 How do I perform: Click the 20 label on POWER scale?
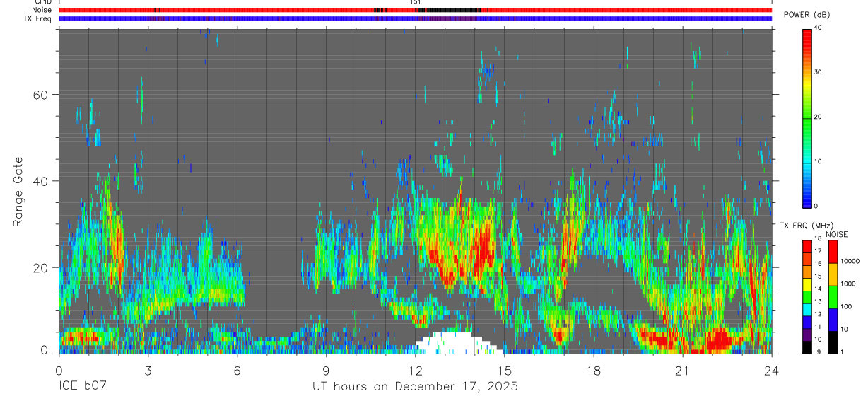coord(818,117)
